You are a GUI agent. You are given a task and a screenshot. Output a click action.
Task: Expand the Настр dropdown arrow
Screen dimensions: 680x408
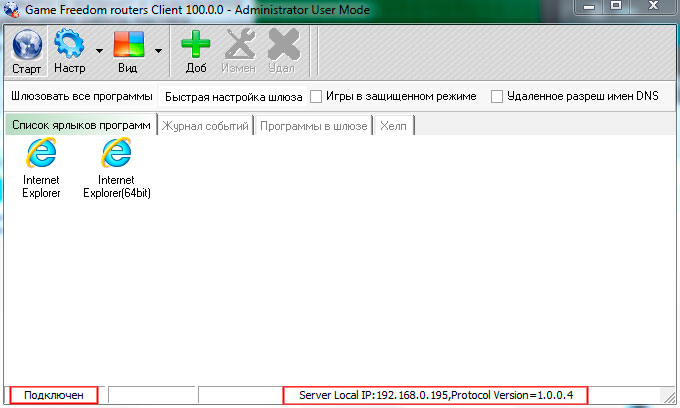pyautogui.click(x=99, y=51)
